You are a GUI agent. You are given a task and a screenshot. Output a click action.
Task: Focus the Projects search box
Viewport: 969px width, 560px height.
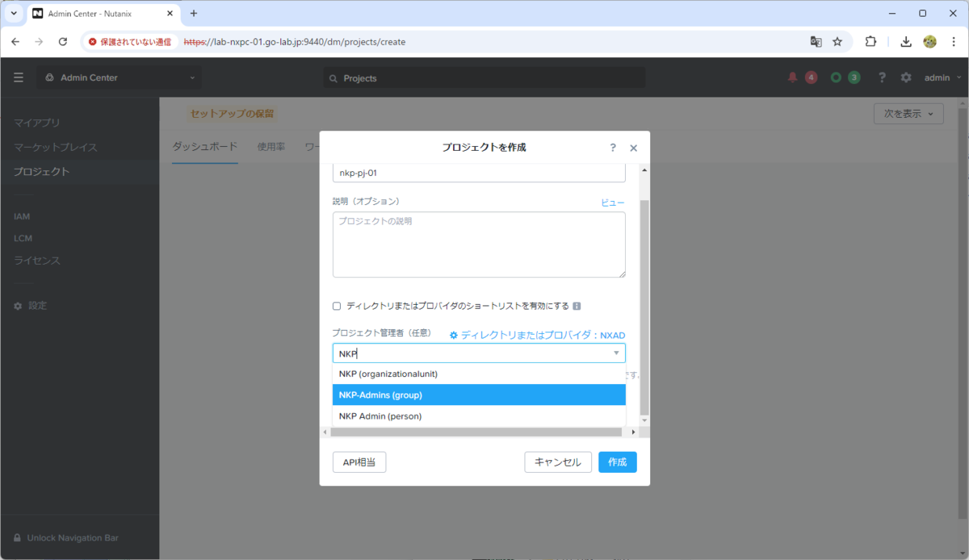coord(484,77)
